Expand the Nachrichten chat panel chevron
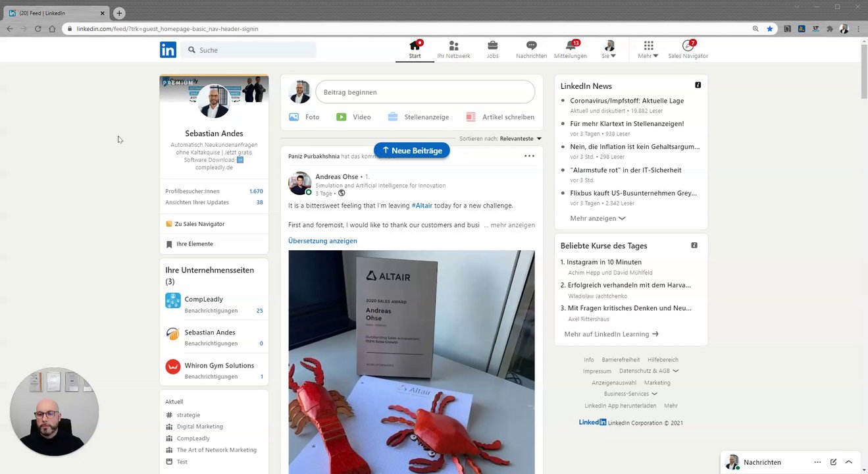 tap(849, 462)
